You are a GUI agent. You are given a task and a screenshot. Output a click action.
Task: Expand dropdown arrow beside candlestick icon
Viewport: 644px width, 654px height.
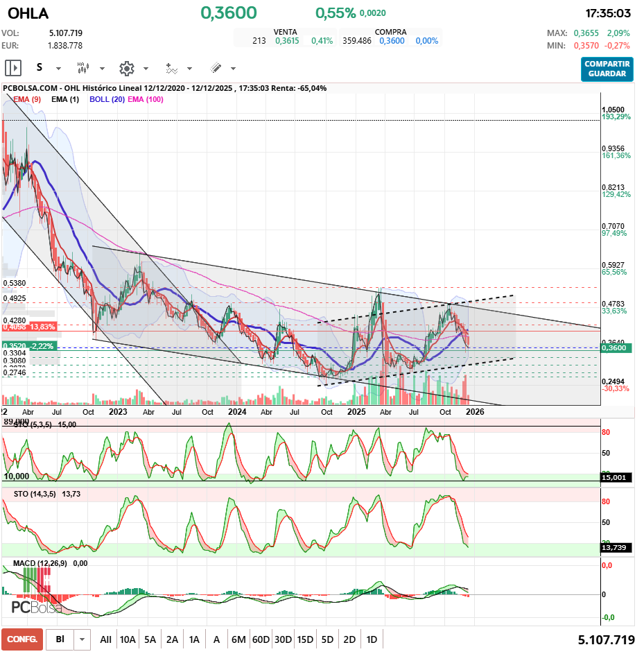coord(102,69)
